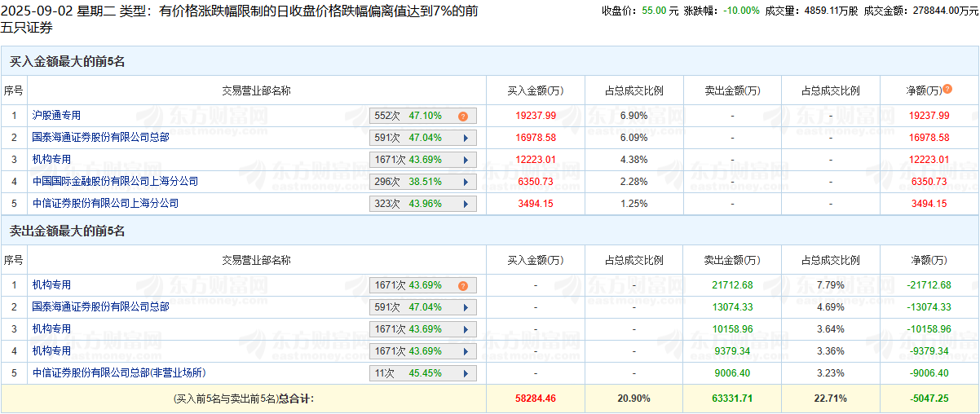Click the orange question mark beside 沪股通专用
The width and height of the screenshot is (980, 414).
point(462,117)
